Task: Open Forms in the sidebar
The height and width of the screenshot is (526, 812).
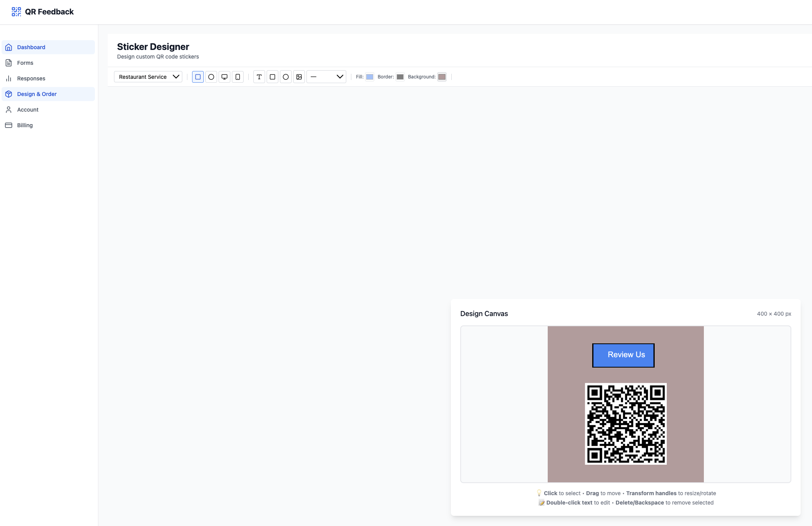Action: (x=25, y=63)
